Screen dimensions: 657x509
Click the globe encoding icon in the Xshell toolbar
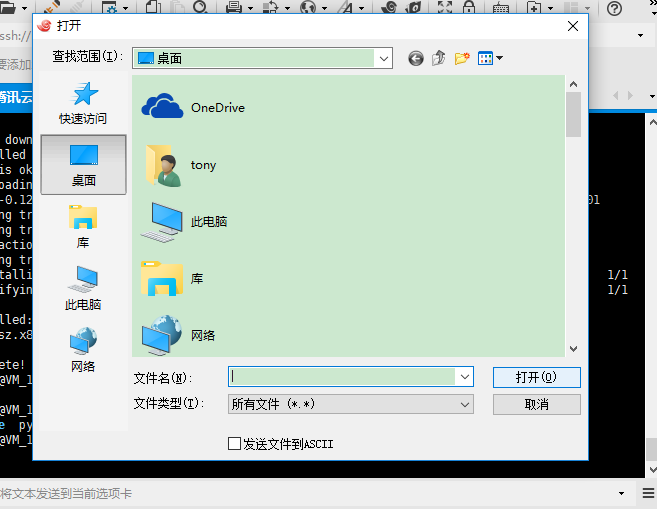point(308,7)
